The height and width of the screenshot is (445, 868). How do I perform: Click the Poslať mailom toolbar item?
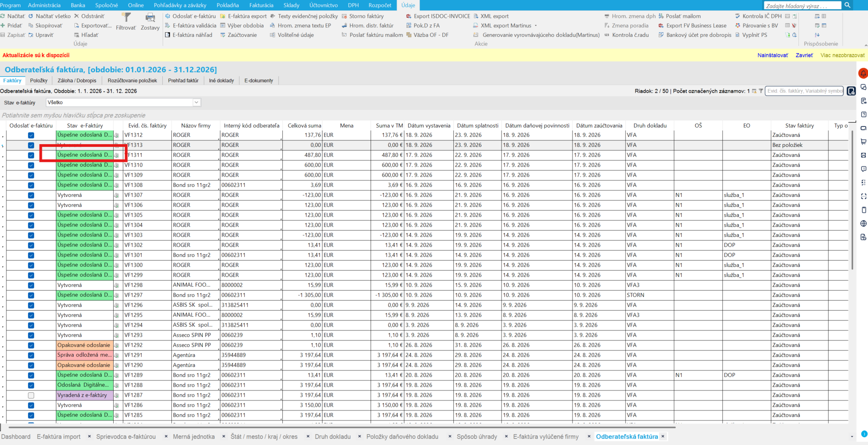pyautogui.click(x=680, y=16)
